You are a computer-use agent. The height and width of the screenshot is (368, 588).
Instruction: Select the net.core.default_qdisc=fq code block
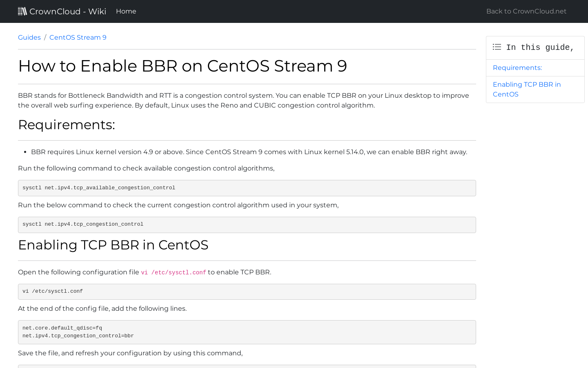247,332
